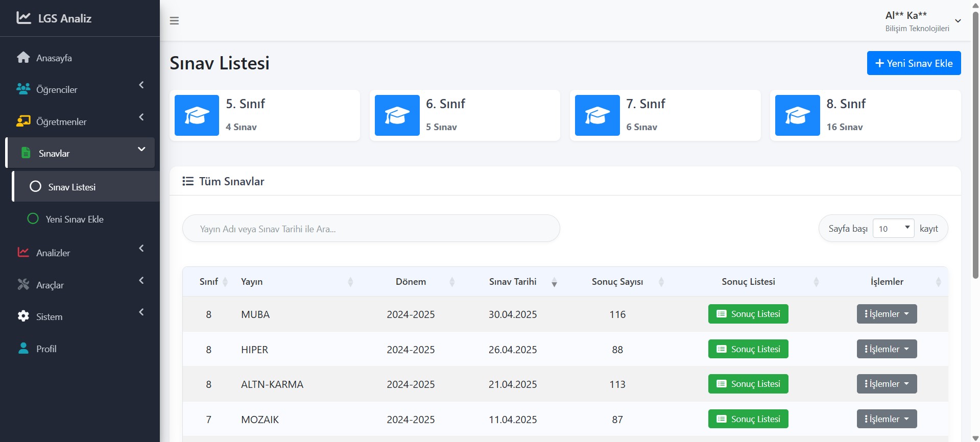
Task: Click the Anasayfa home icon
Action: pos(23,58)
